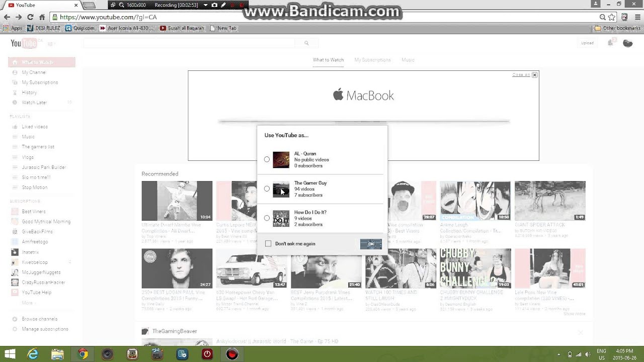This screenshot has height=362, width=644.
Task: Close the YouTube browser tab
Action: pos(76,5)
